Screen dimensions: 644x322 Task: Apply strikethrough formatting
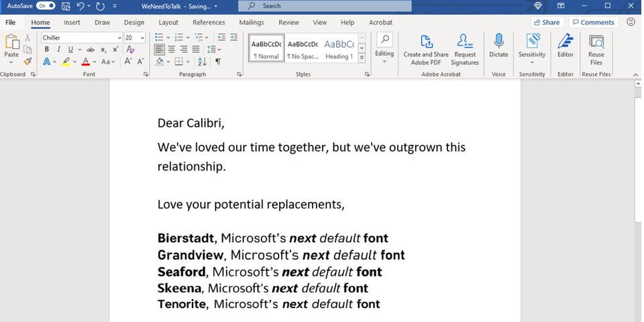tap(91, 49)
